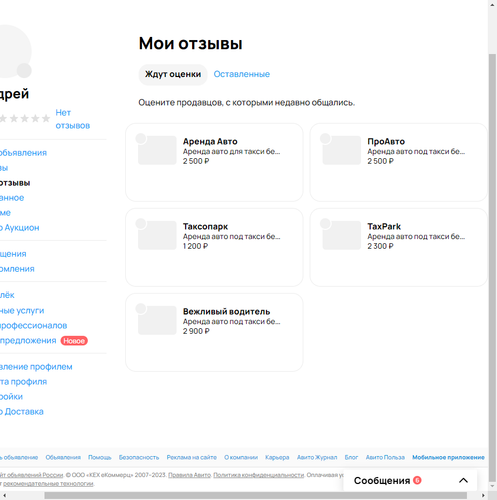Open О компании footer link
The image size is (497, 500).
[241, 457]
